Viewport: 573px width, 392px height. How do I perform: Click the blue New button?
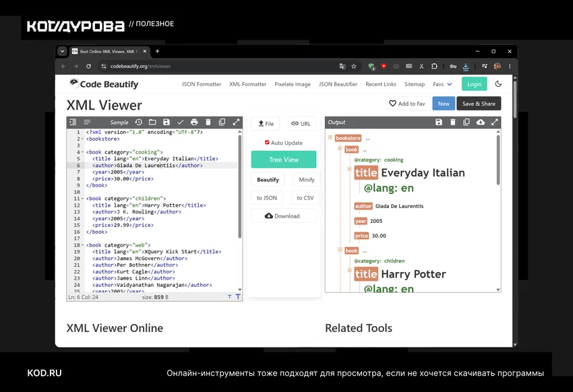point(444,104)
